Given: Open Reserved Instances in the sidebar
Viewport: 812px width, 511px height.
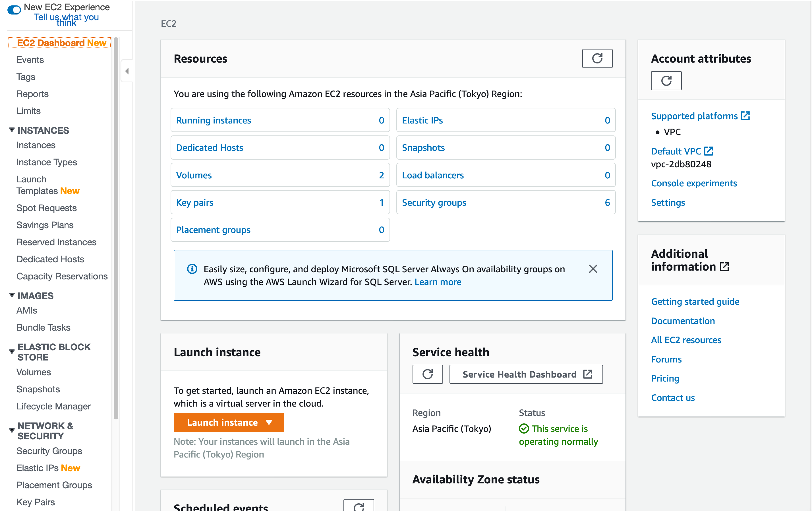Looking at the screenshot, I should pos(56,242).
